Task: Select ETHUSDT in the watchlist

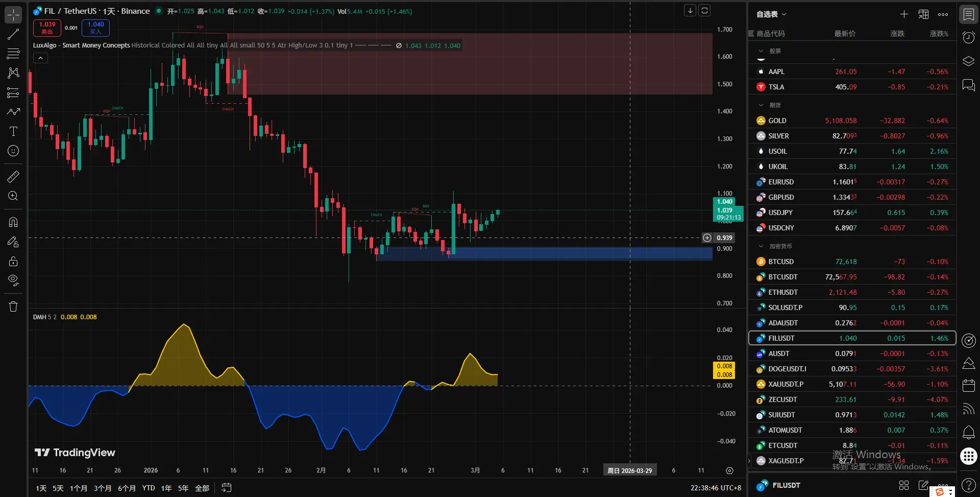Action: point(852,292)
